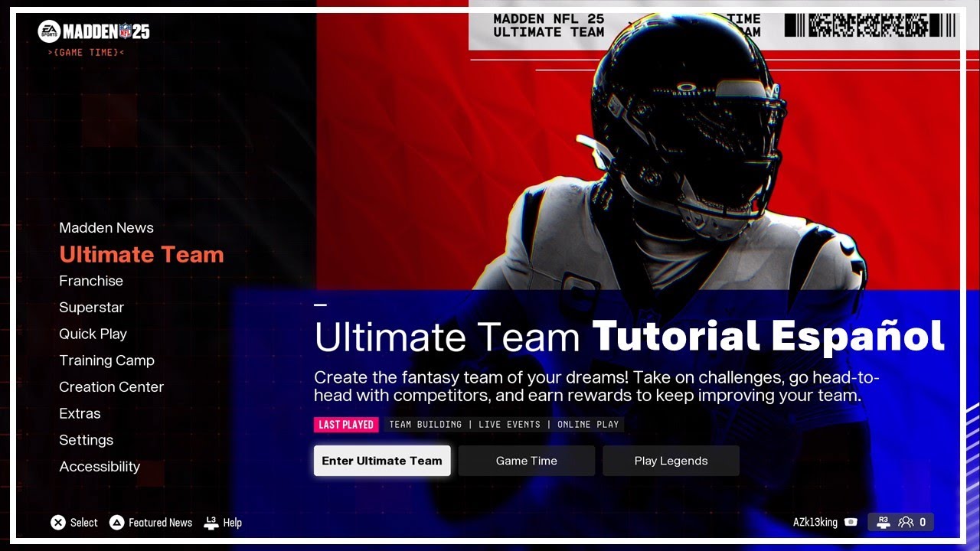This screenshot has width=980, height=551.
Task: Click the camera icon beside AZk13king
Action: (851, 522)
